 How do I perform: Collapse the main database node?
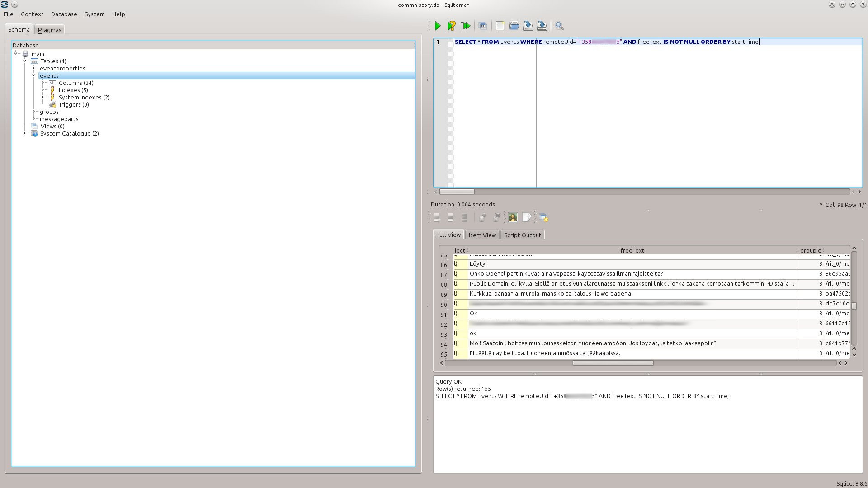tap(16, 54)
